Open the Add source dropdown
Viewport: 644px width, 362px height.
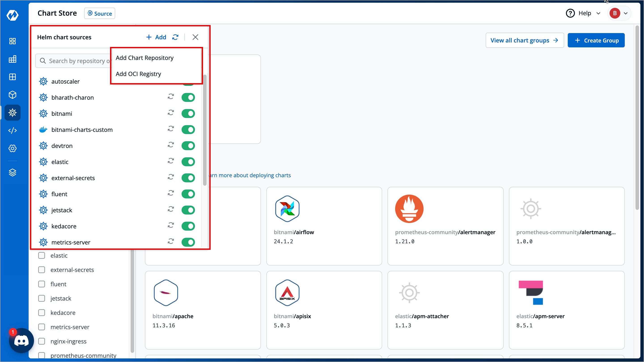pos(156,37)
